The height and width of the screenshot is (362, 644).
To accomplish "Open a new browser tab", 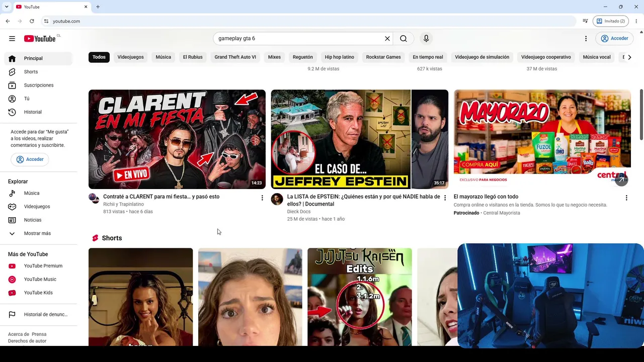I will [98, 7].
